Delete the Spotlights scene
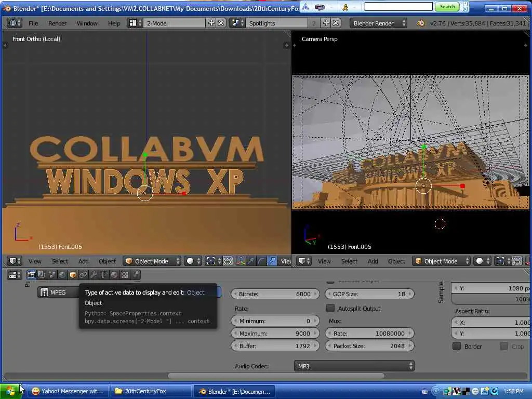 point(336,23)
